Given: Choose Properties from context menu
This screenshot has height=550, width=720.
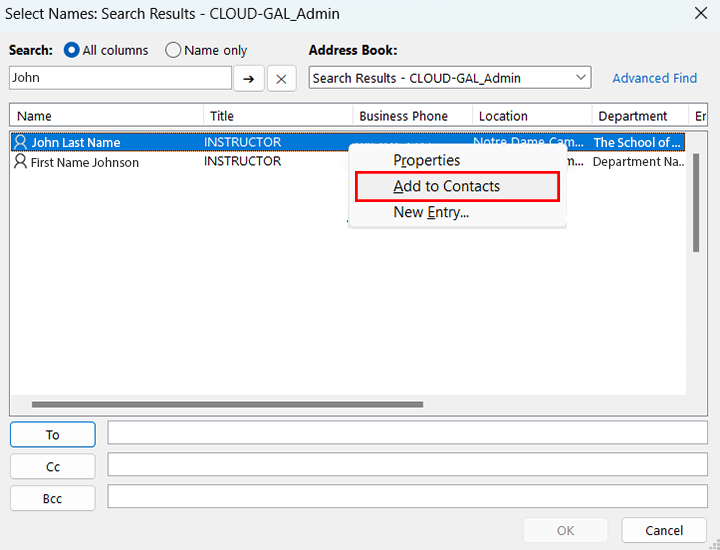Looking at the screenshot, I should pos(427,160).
